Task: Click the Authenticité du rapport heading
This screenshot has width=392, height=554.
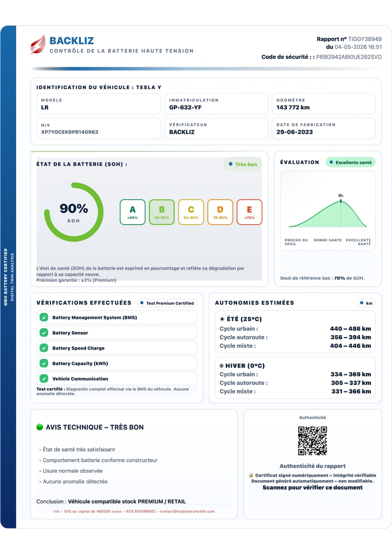Action: point(312,466)
